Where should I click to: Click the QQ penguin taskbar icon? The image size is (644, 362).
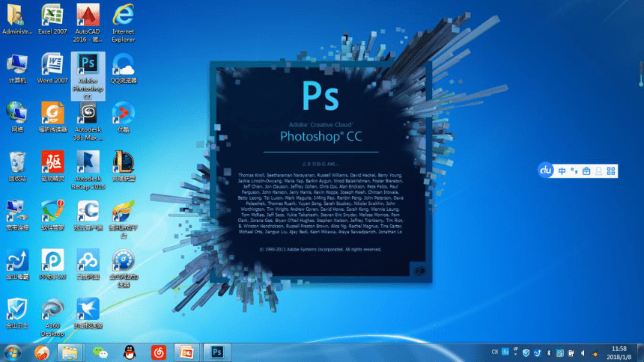(x=130, y=352)
